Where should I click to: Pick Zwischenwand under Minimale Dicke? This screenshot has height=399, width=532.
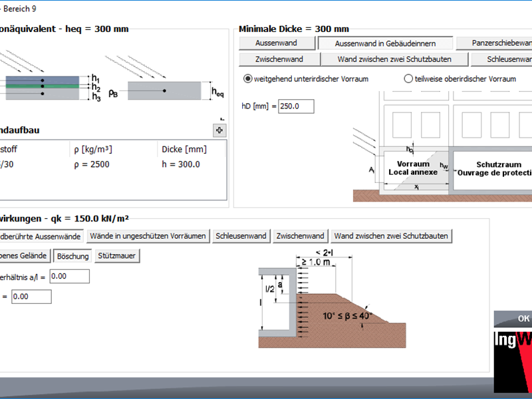click(x=279, y=59)
